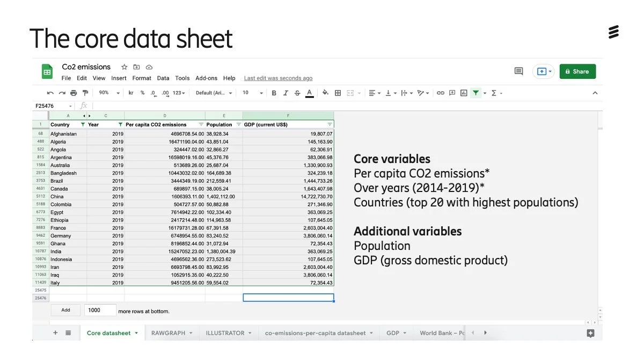Switch to the RAWGRAPH sheet tab
Viewport: 644px width, 362px height.
[x=172, y=333]
